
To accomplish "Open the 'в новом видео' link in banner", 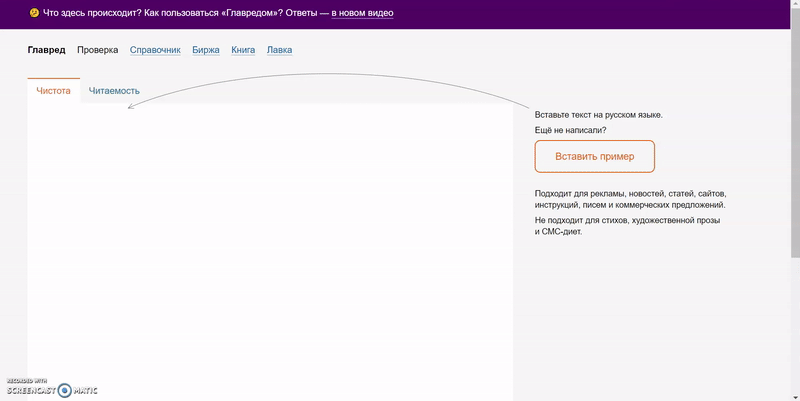I will click(362, 13).
